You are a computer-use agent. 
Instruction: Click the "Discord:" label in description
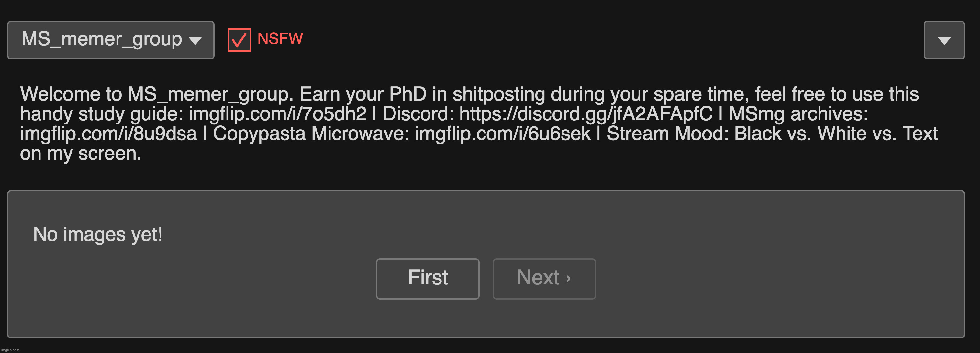pos(418,114)
